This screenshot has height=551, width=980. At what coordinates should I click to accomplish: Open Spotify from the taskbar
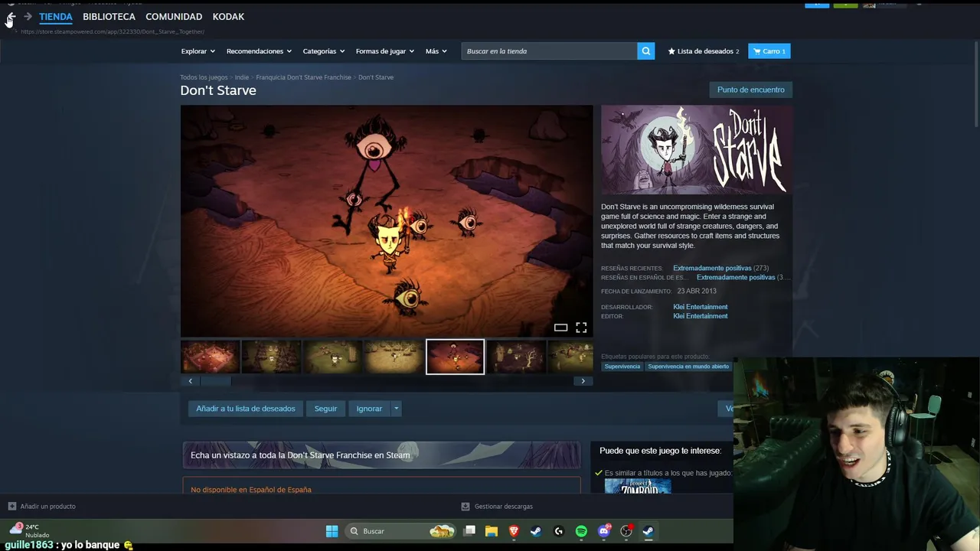coord(581,531)
